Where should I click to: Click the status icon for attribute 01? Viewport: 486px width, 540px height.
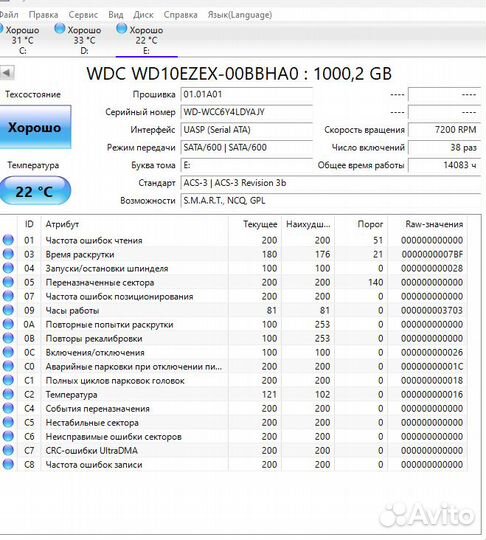pos(8,240)
